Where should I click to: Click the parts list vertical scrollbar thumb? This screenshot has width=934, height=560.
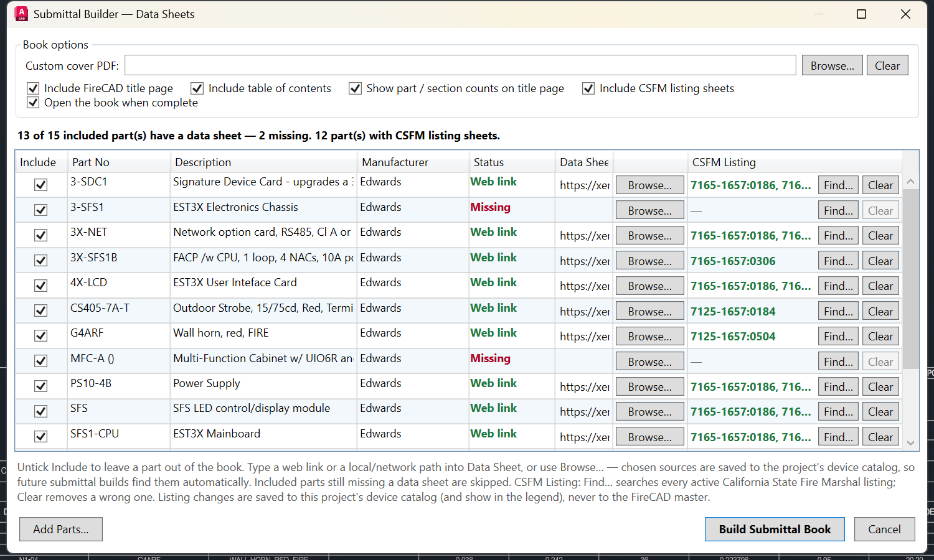tap(910, 279)
